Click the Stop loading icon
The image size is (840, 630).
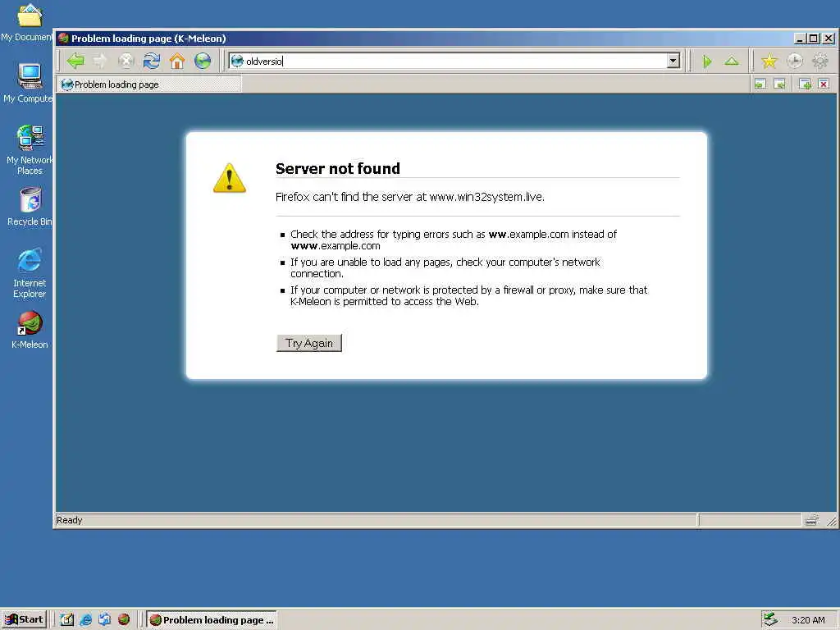tap(126, 61)
